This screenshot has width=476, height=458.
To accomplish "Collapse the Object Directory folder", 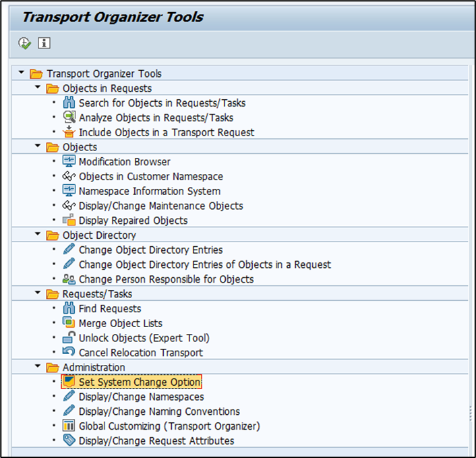I will (x=38, y=235).
